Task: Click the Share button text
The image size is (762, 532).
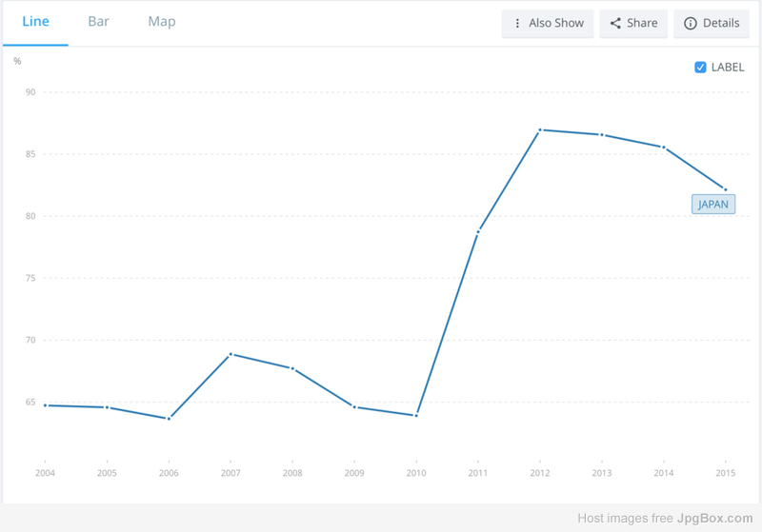Action: point(642,23)
